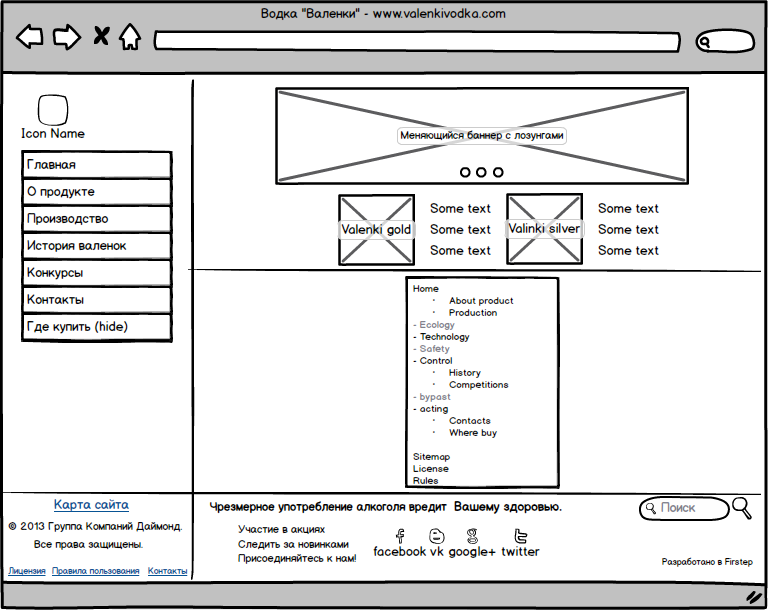This screenshot has height=610, width=768.
Task: Click the browser search box at top right
Action: [725, 41]
